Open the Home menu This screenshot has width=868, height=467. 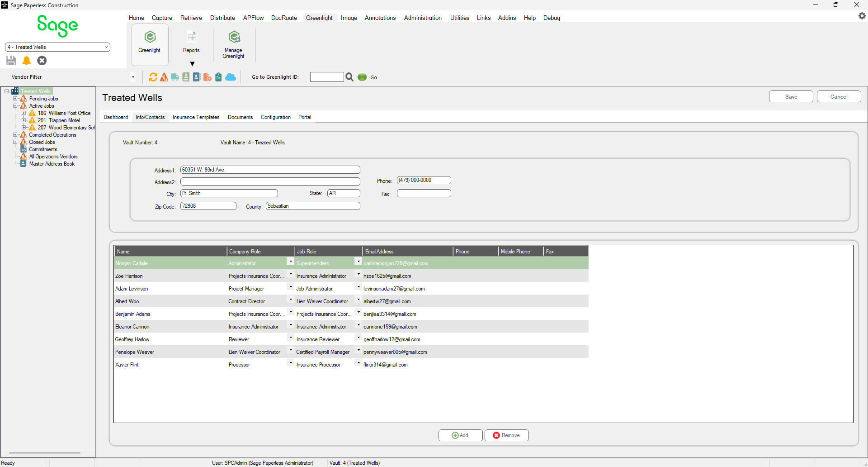pos(137,18)
